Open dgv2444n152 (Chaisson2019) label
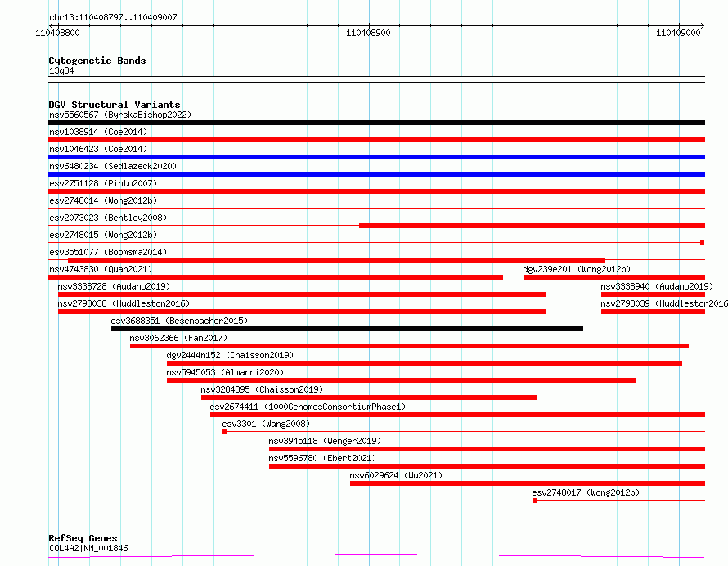The height and width of the screenshot is (566, 728). (x=230, y=355)
